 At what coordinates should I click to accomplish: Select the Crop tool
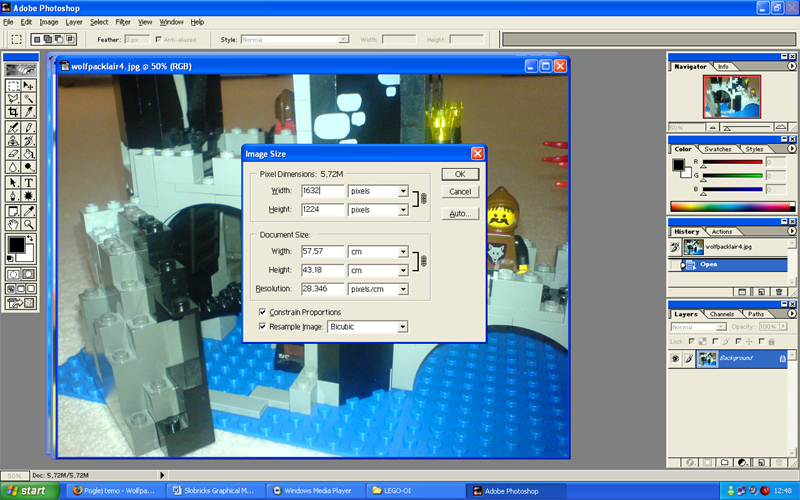pos(13,112)
